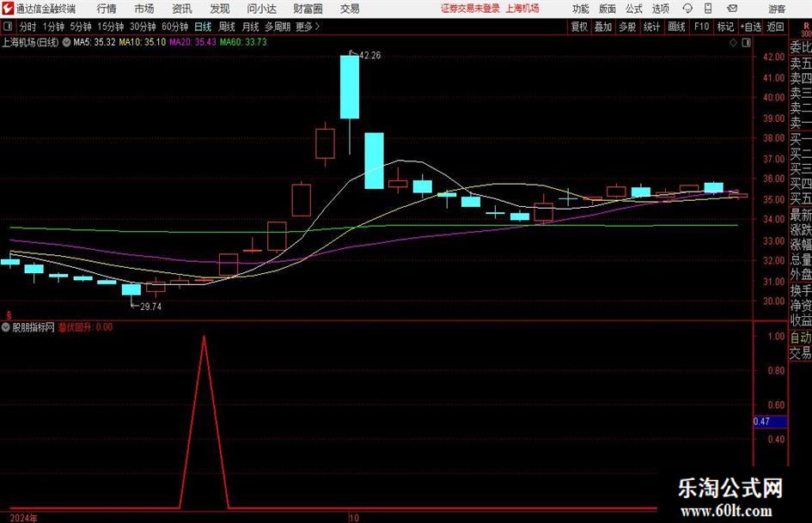Viewport: 812px width, 523px height.
Task: Click the red $ marker icon
Action: pyautogui.click(x=9, y=315)
